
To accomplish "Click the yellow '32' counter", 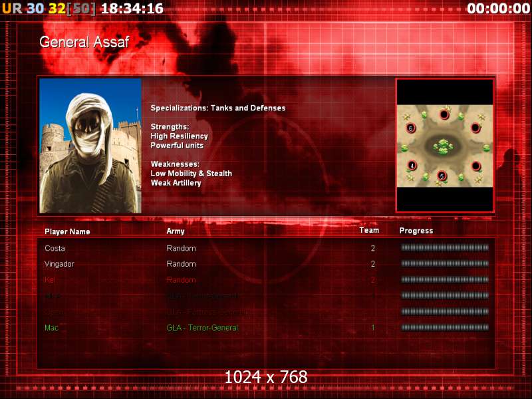I will pyautogui.click(x=57, y=8).
